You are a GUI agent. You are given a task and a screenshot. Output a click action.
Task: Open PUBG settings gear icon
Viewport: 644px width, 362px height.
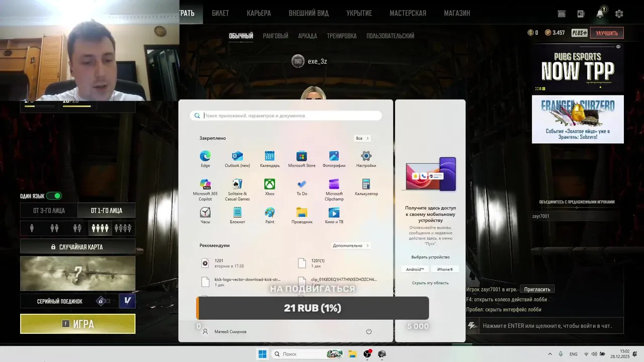point(619,14)
